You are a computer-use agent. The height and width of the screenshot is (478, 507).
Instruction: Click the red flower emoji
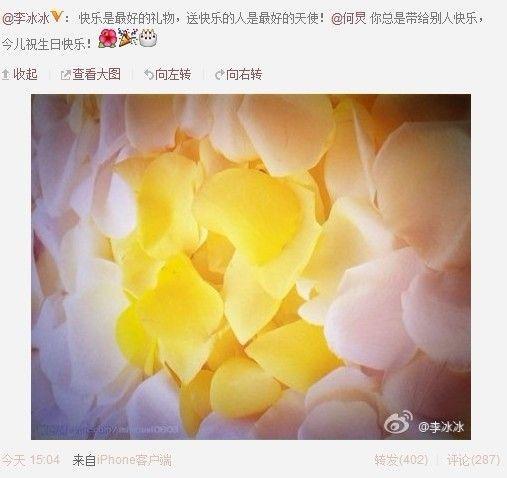[107, 38]
